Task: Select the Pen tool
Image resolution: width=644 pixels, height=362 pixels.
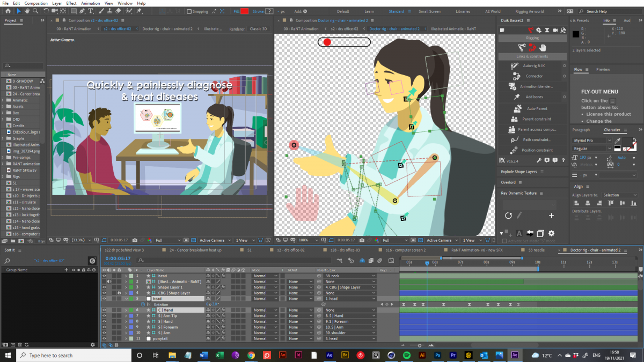Action: coord(82,11)
